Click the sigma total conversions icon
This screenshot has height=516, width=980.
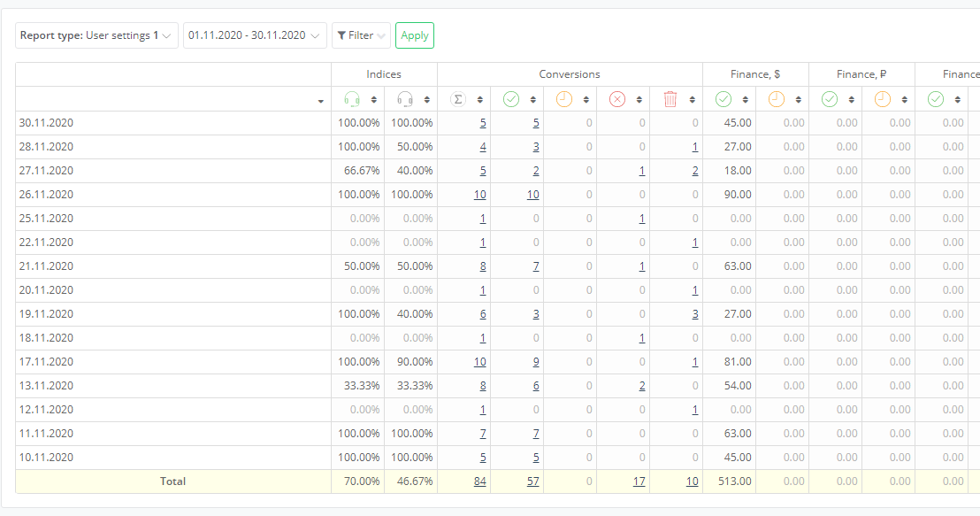tap(457, 100)
